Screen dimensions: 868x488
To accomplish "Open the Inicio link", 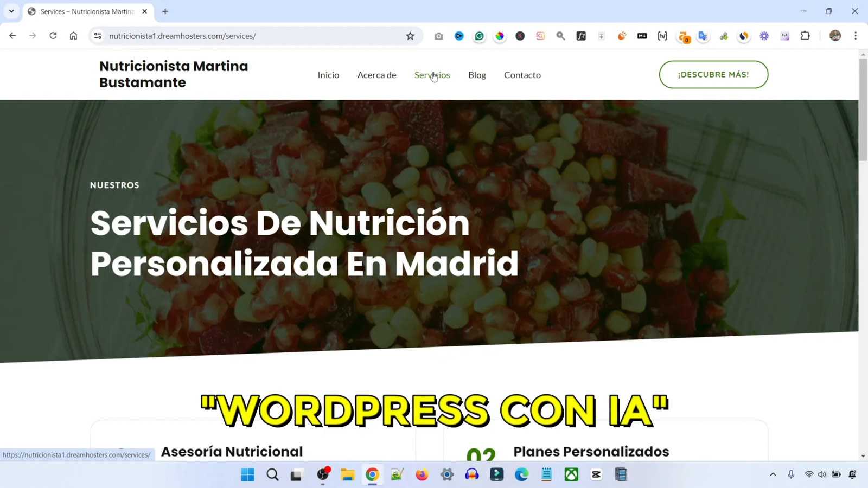I will 328,75.
